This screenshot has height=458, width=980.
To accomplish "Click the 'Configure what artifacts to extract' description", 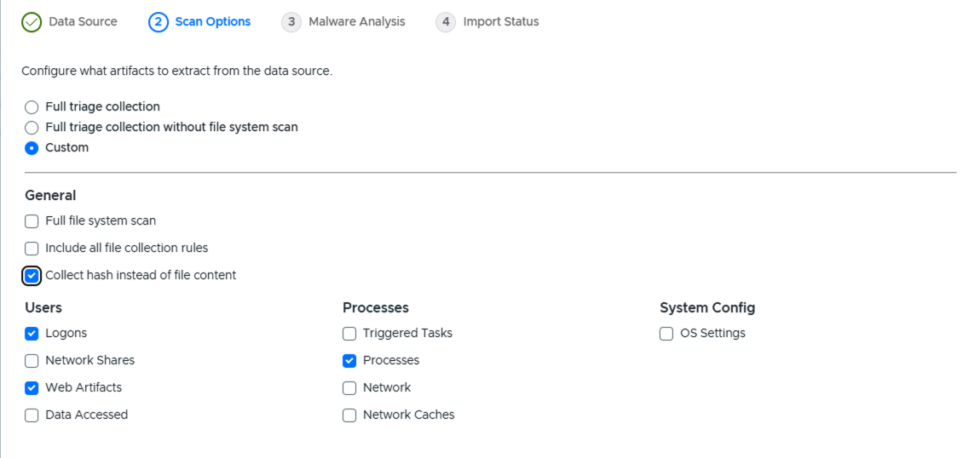I will tap(177, 72).
